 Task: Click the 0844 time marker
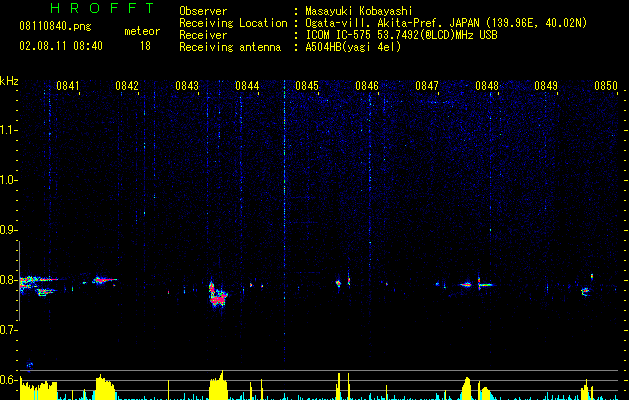point(247,86)
